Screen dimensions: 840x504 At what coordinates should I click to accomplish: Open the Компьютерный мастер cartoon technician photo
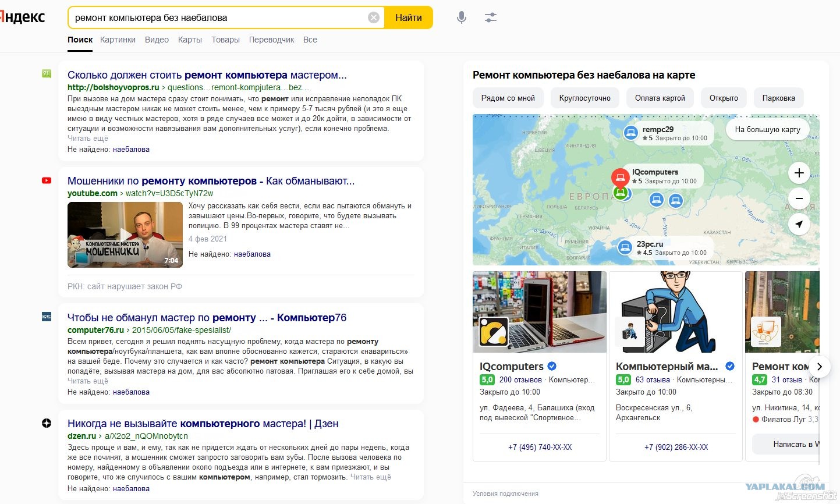coord(676,312)
